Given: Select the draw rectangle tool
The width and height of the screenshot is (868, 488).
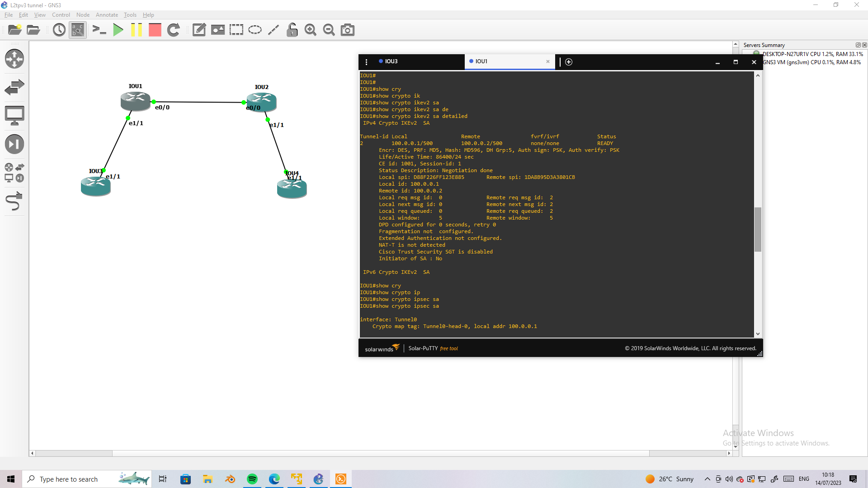Looking at the screenshot, I should pyautogui.click(x=236, y=30).
